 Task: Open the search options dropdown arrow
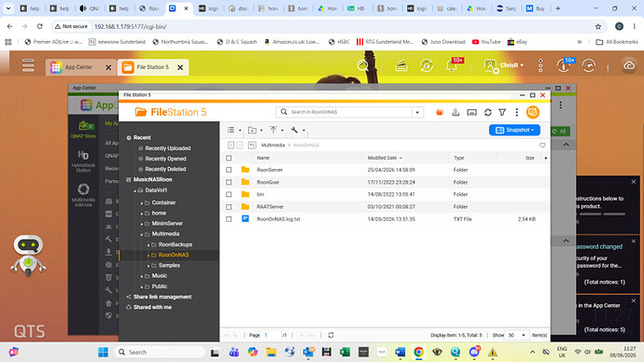coord(417,112)
